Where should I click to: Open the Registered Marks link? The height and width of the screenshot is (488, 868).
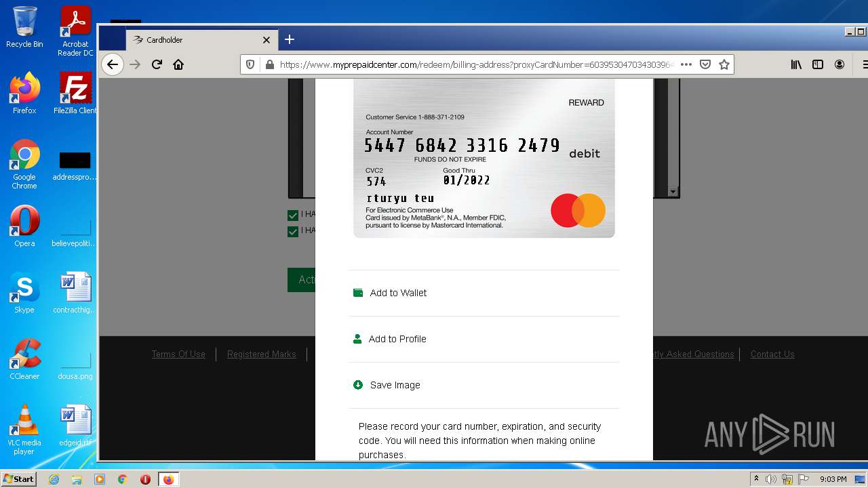[262, 354]
